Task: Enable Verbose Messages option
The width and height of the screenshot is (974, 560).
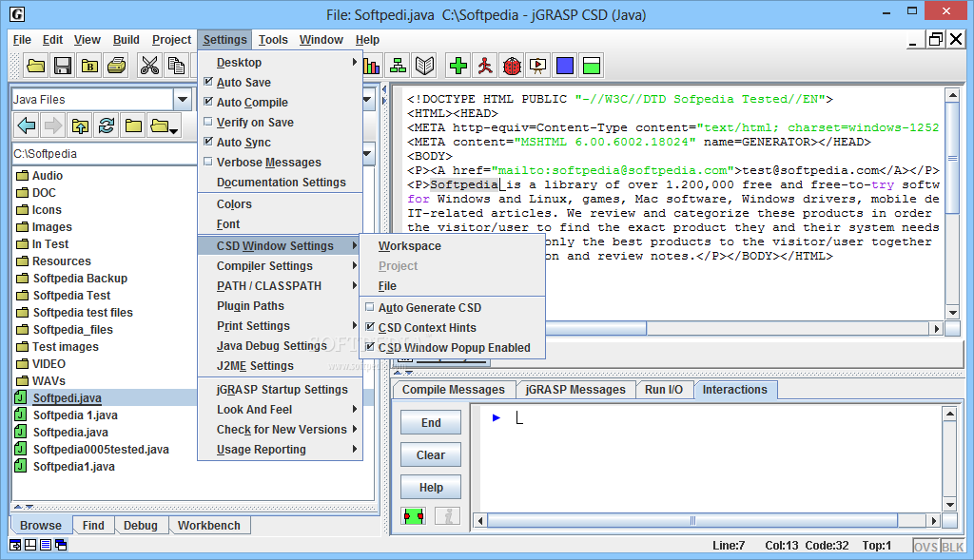Action: tap(208, 162)
